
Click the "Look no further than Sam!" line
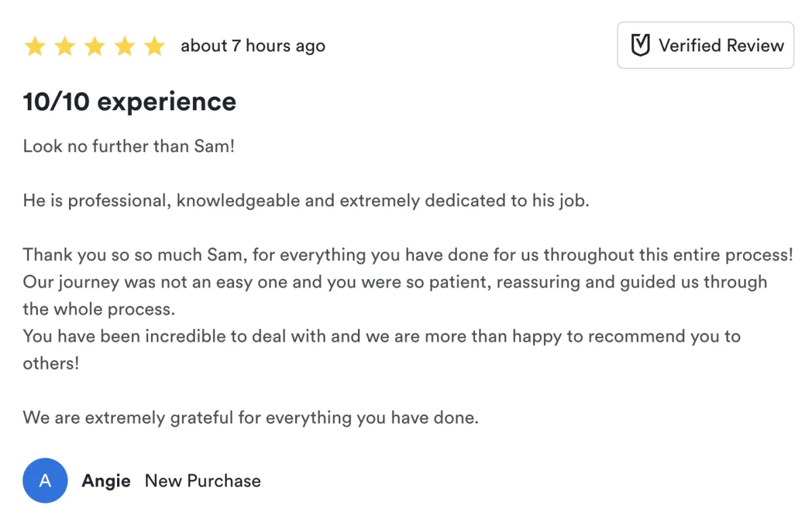coord(129,146)
